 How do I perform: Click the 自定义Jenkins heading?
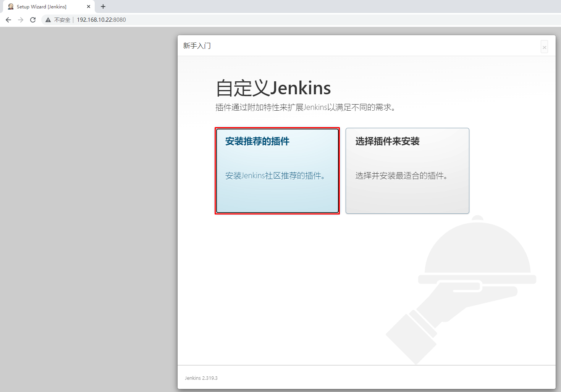(x=273, y=88)
